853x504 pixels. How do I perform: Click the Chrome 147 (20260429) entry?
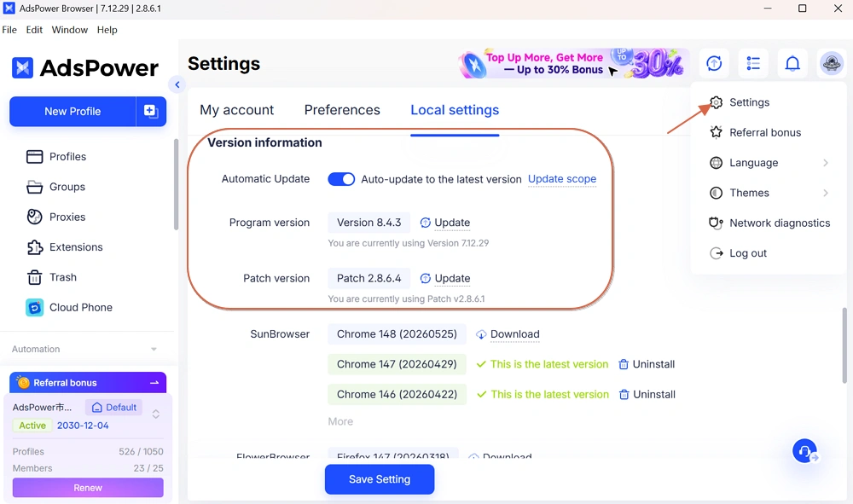(397, 364)
